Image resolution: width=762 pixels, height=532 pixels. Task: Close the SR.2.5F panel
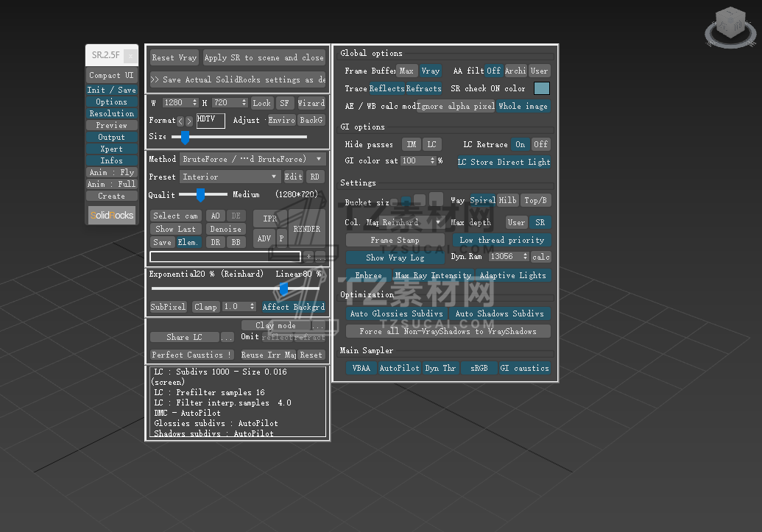tap(130, 55)
